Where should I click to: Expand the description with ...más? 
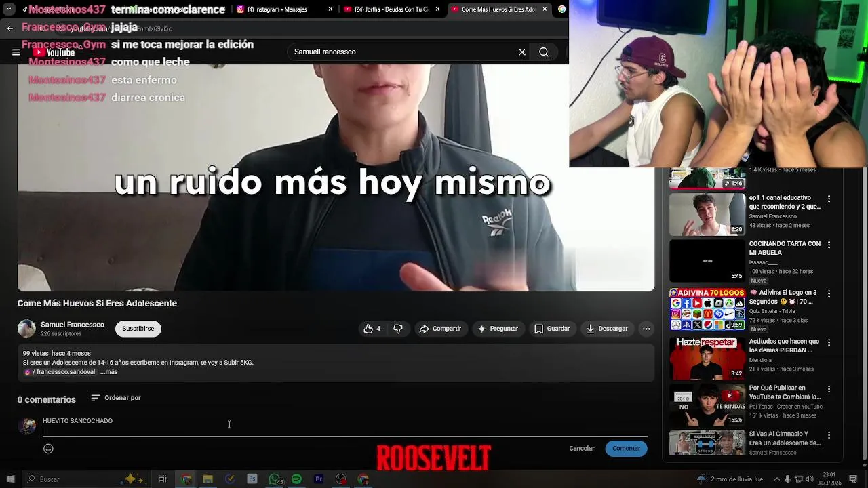pos(109,372)
